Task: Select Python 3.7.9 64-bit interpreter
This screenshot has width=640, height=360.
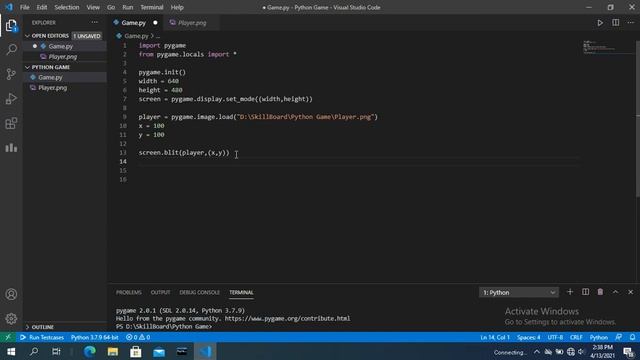Action: pos(95,337)
